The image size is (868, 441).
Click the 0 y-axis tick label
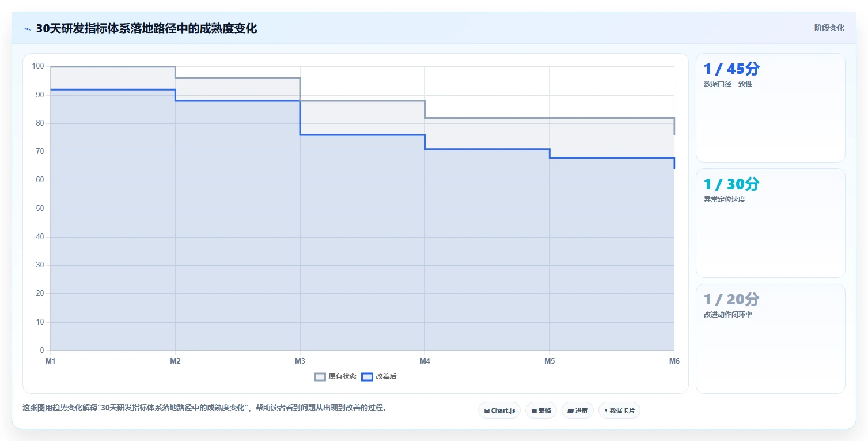42,350
